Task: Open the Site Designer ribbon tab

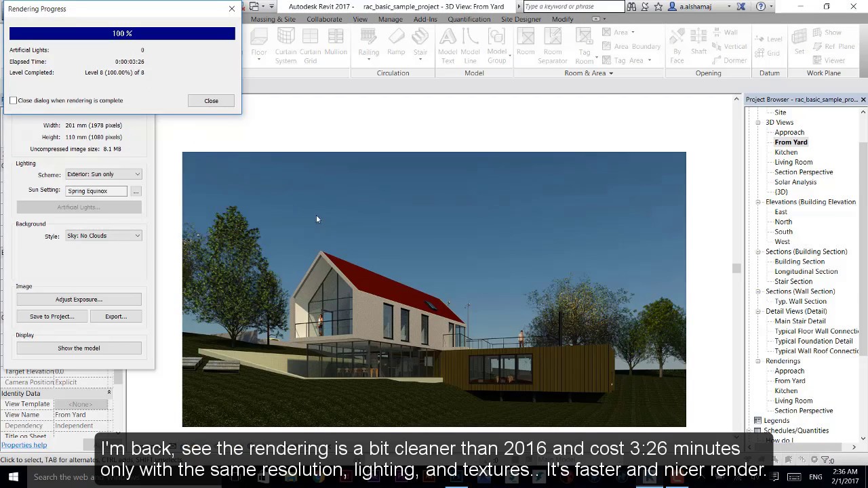Action: (x=521, y=19)
